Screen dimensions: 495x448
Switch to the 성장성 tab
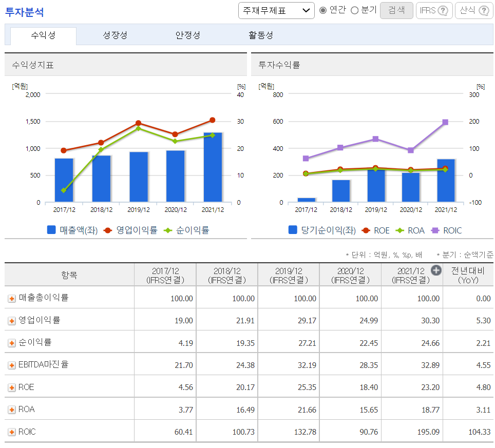(x=115, y=35)
